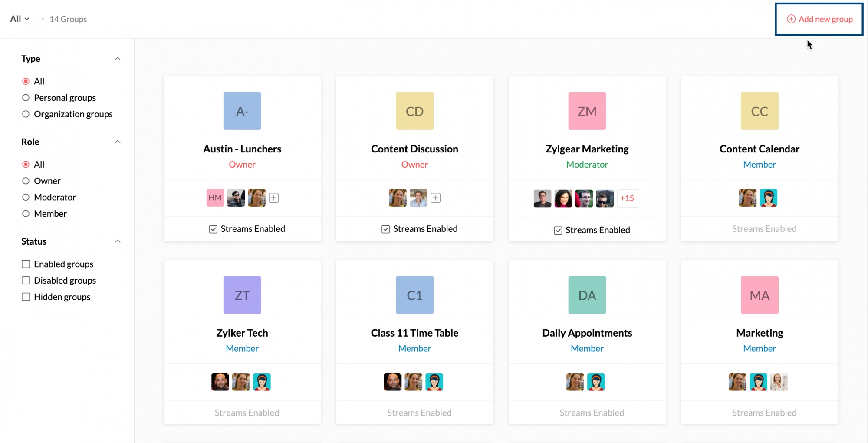Click the Marketing MA pink group swatch

tap(759, 295)
